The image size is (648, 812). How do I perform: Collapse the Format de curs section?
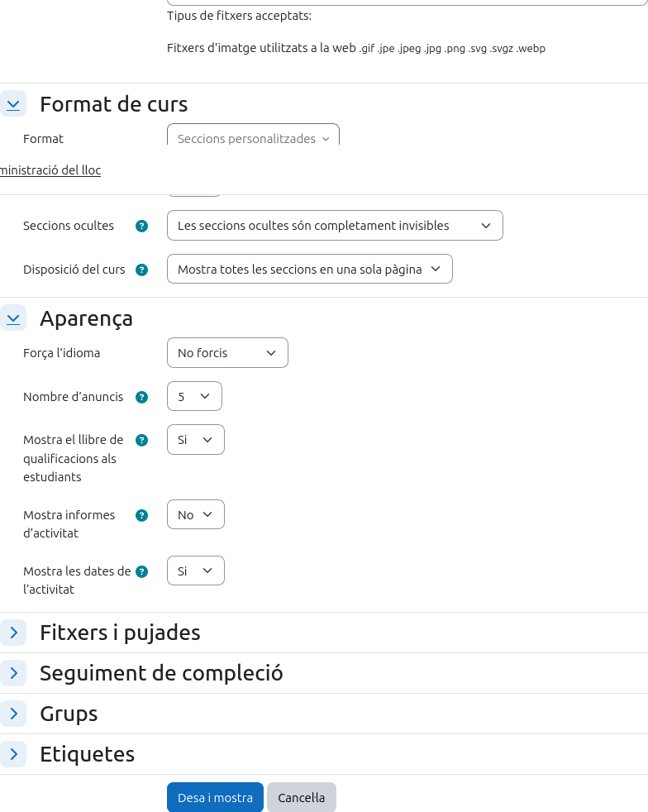click(x=13, y=104)
